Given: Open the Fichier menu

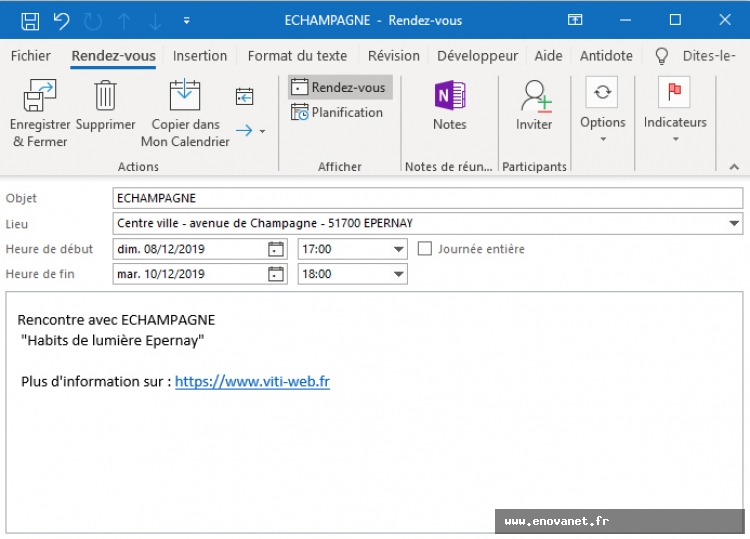Looking at the screenshot, I should click(x=31, y=56).
